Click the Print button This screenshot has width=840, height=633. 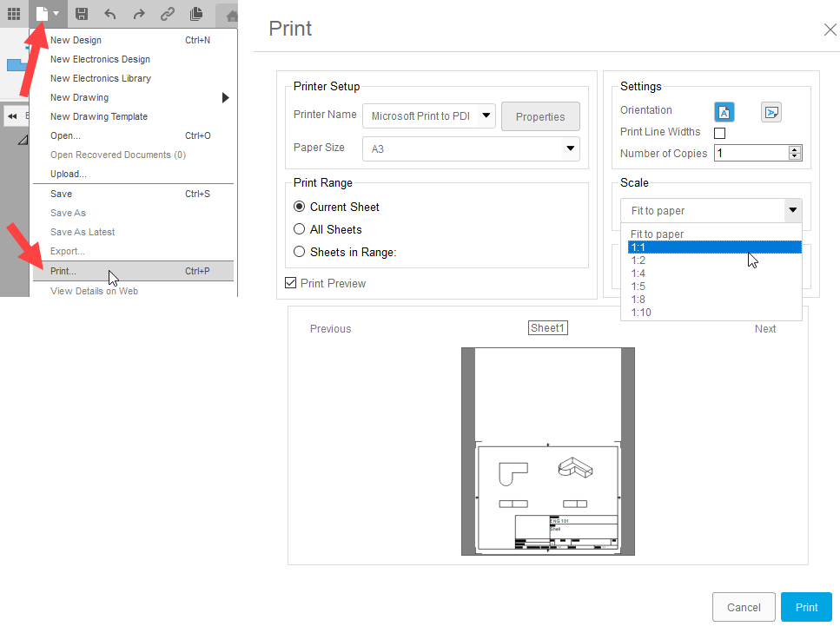(806, 607)
